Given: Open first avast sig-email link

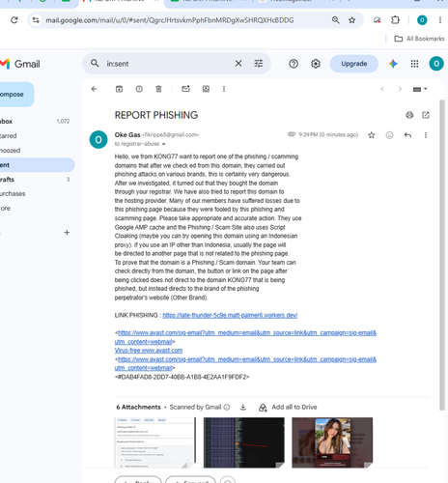Looking at the screenshot, I should [247, 333].
